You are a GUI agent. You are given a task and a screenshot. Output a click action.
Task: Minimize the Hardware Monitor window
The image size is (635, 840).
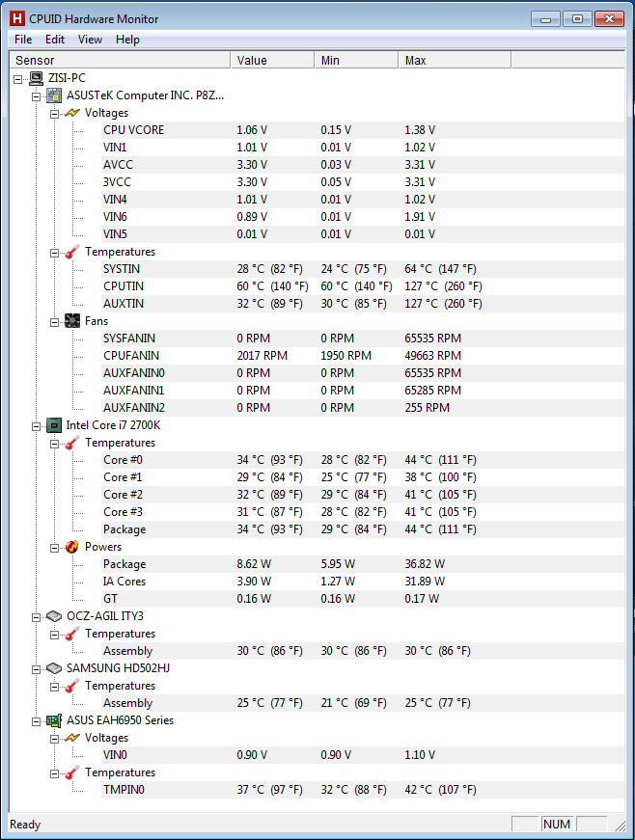click(x=545, y=19)
